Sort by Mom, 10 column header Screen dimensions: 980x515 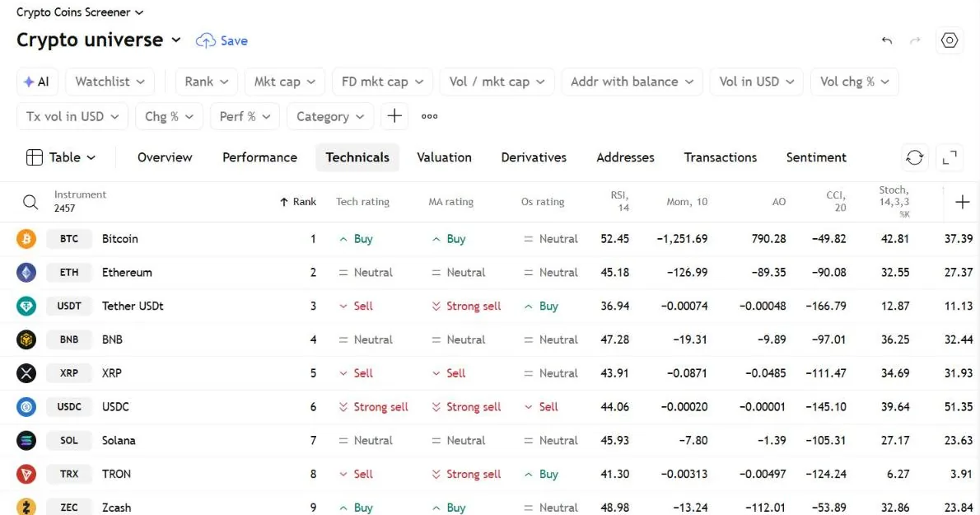(687, 202)
